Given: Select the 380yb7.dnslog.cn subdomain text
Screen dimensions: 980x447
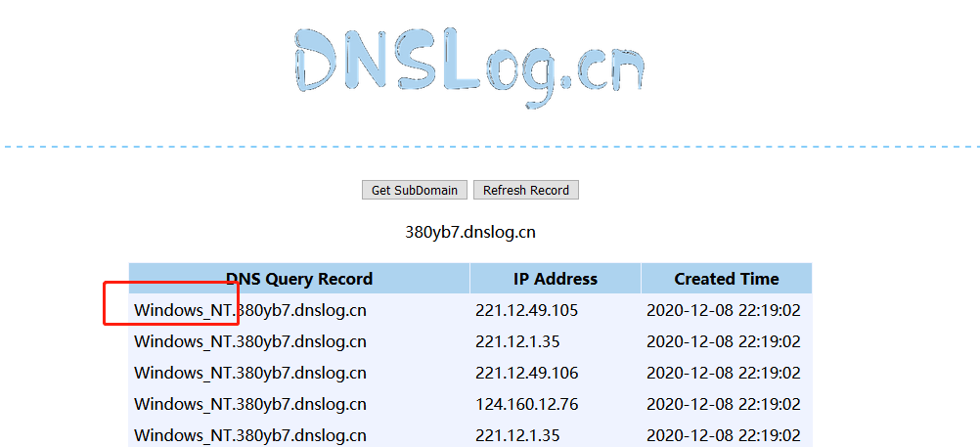Looking at the screenshot, I should tap(470, 233).
